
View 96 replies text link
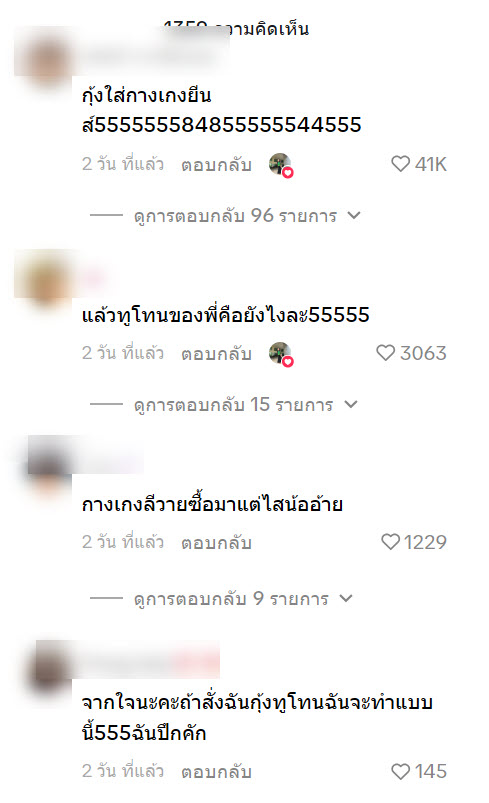(x=236, y=216)
